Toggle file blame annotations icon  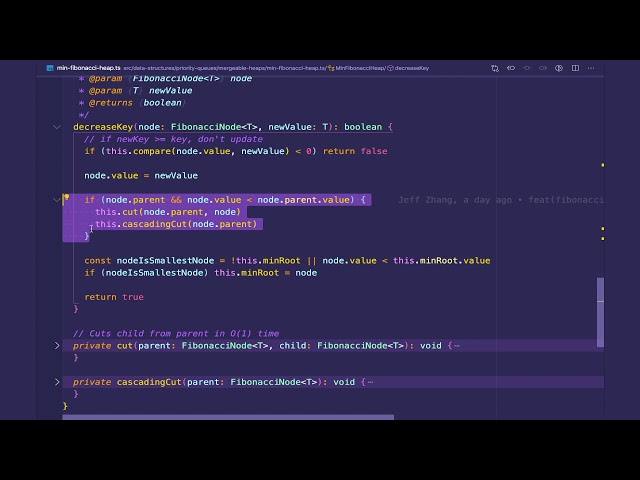(x=559, y=68)
